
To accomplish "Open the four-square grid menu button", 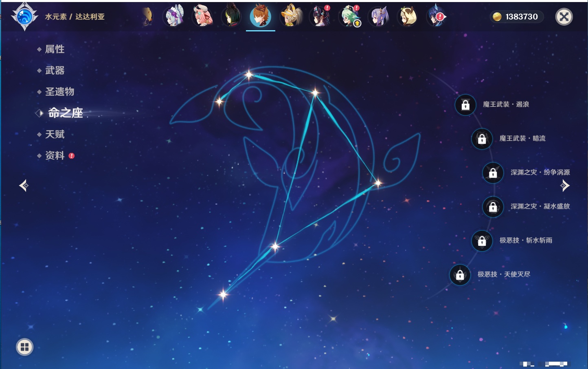I will tap(24, 347).
